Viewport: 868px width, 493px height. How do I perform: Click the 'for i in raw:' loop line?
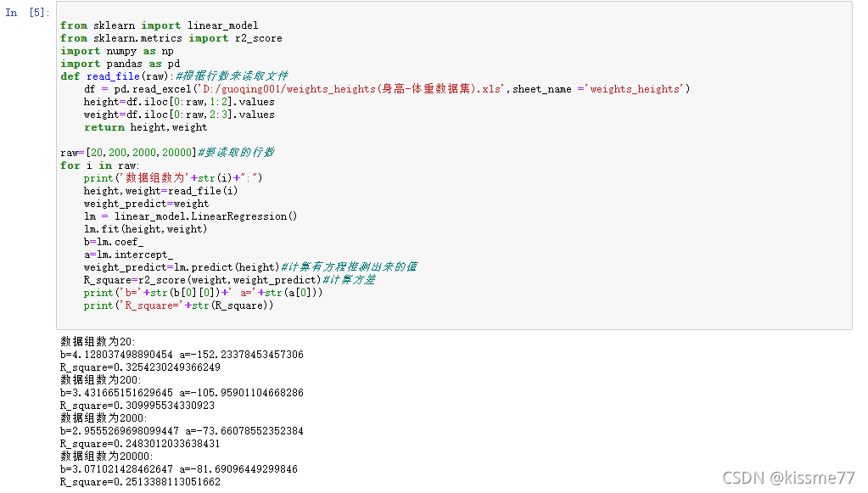point(99,165)
